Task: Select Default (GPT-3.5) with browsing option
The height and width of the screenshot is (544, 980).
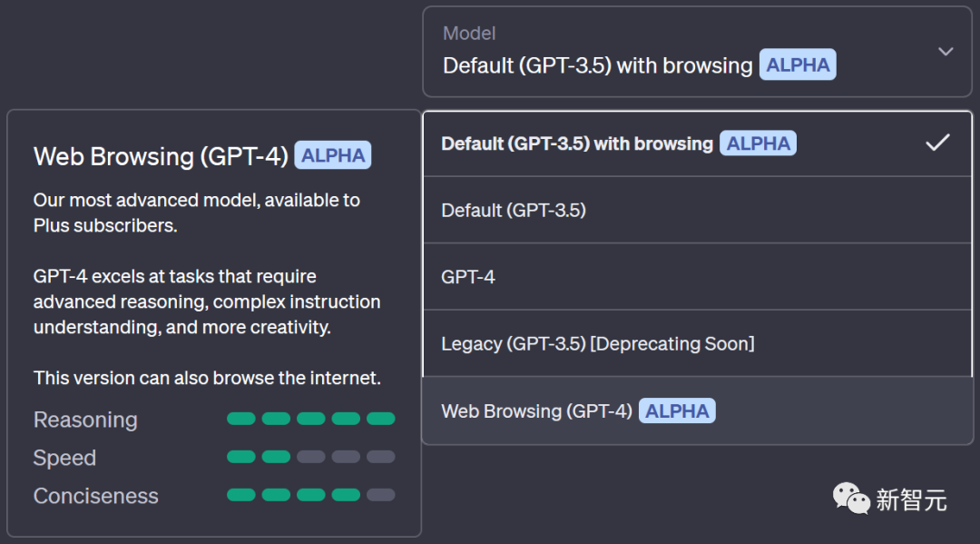Action: click(577, 143)
